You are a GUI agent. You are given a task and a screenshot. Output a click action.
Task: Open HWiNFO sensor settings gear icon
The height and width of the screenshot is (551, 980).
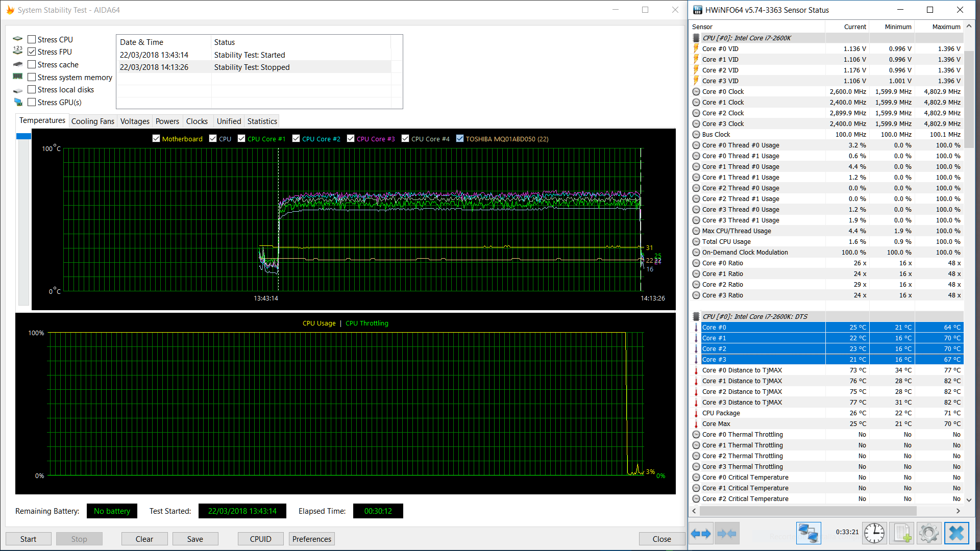928,533
